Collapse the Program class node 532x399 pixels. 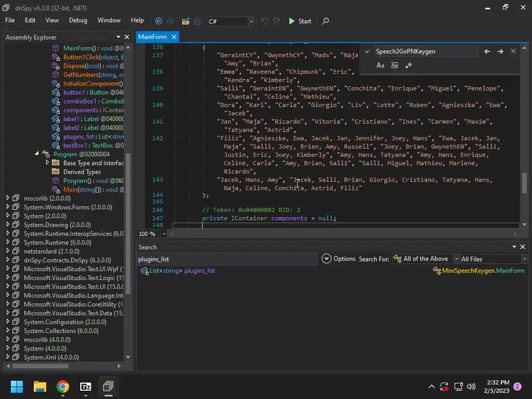point(37,154)
